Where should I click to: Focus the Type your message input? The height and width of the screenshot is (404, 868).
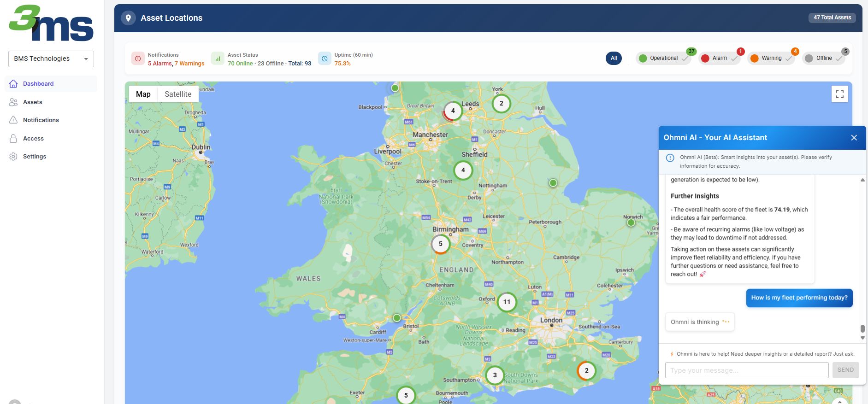point(747,370)
